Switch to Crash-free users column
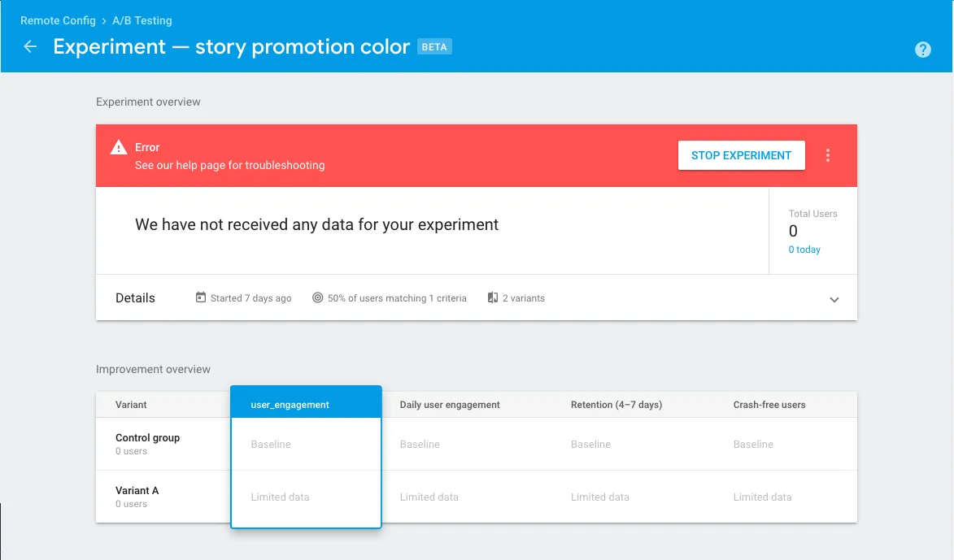Viewport: 954px width, 560px height. click(769, 405)
